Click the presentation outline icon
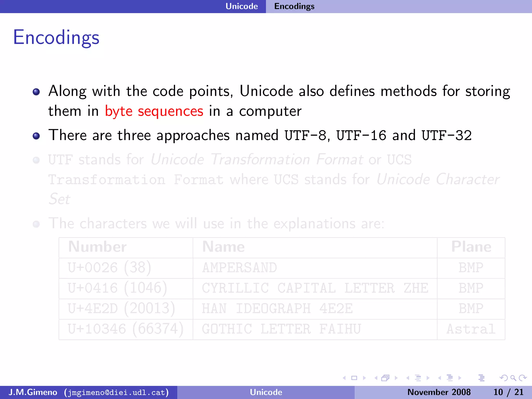The height and width of the screenshot is (399, 532). [481, 378]
